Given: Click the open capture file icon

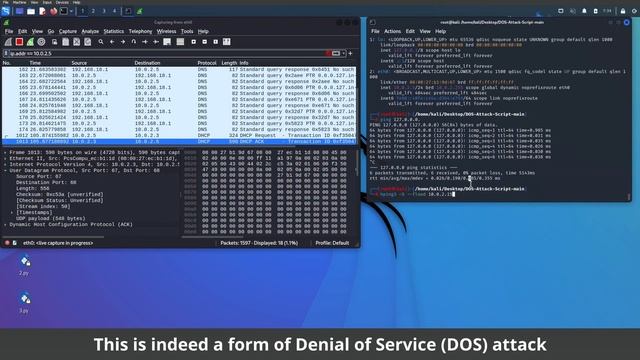Looking at the screenshot, I should (54, 42).
